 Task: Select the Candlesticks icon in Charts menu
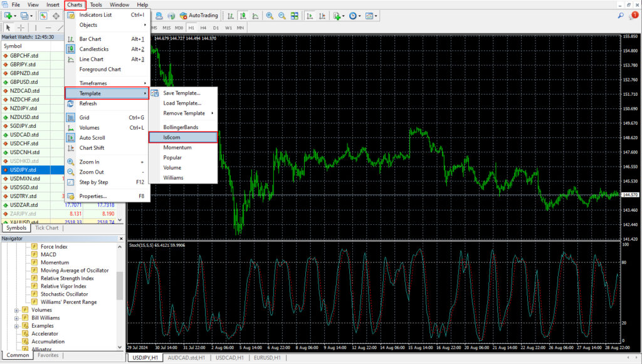click(71, 49)
